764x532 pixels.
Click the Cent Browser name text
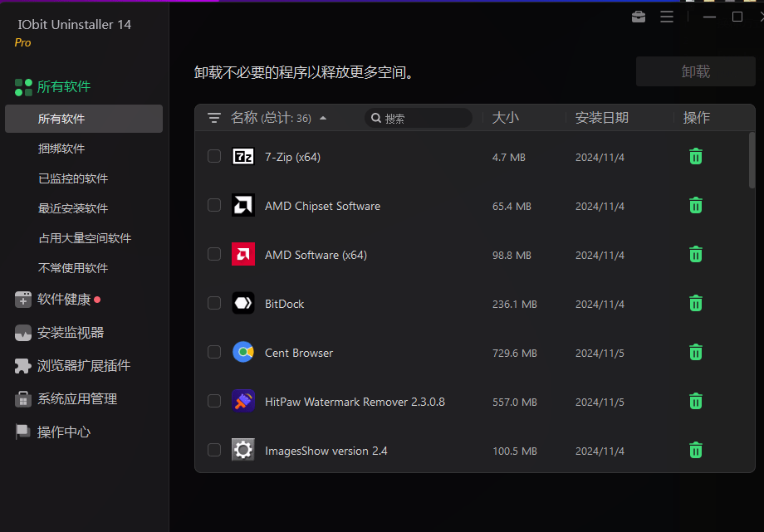click(x=299, y=354)
